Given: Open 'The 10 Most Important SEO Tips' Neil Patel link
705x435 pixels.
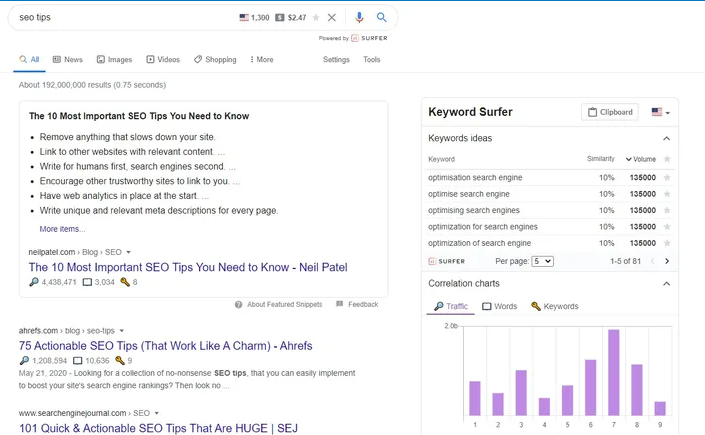Looking at the screenshot, I should coord(188,267).
